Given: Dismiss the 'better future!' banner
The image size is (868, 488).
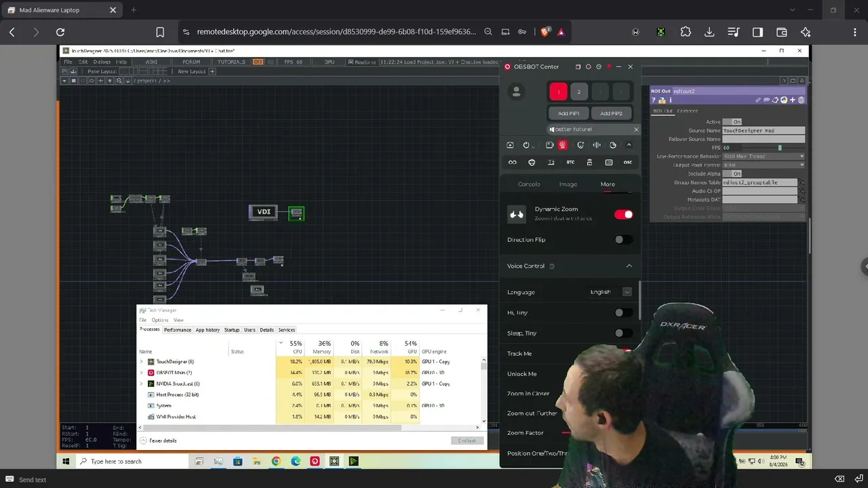Looking at the screenshot, I should (636, 129).
